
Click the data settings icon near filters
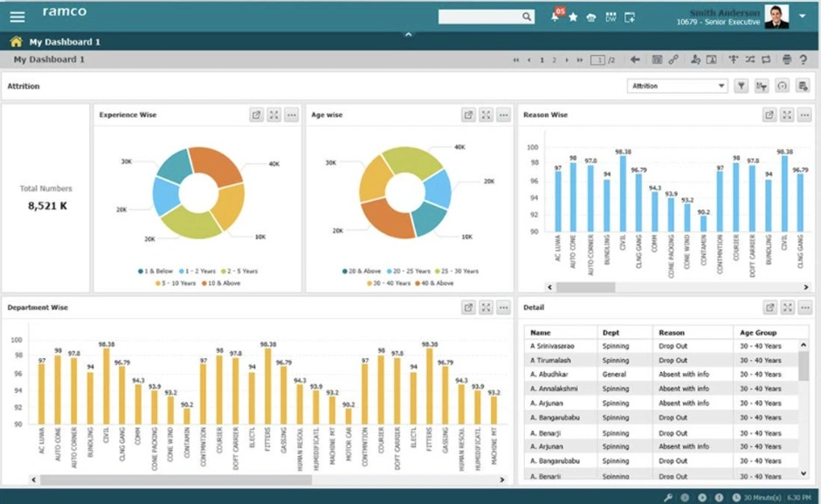coord(802,86)
